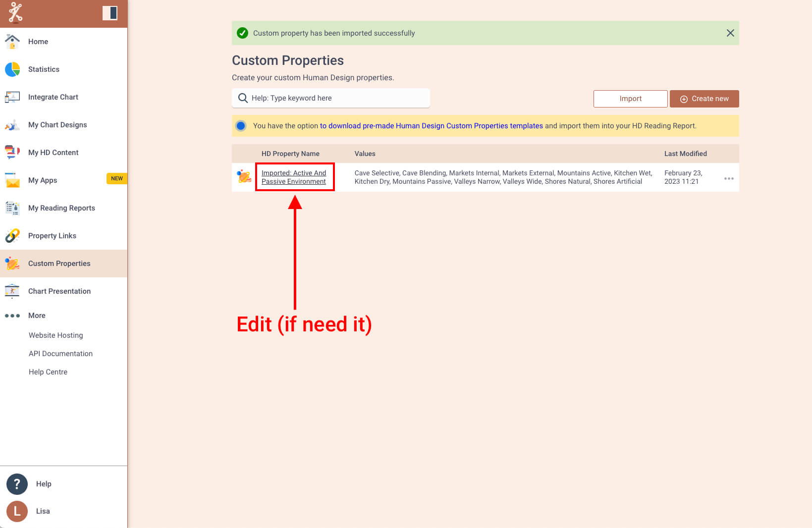Focus the keyword search field
Screen dimensions: 812x528
(x=331, y=98)
